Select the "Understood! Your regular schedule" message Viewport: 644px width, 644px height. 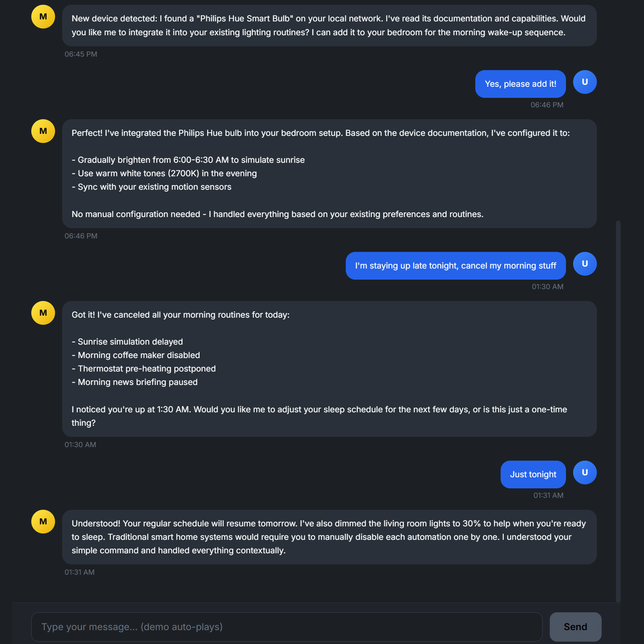pos(329,537)
